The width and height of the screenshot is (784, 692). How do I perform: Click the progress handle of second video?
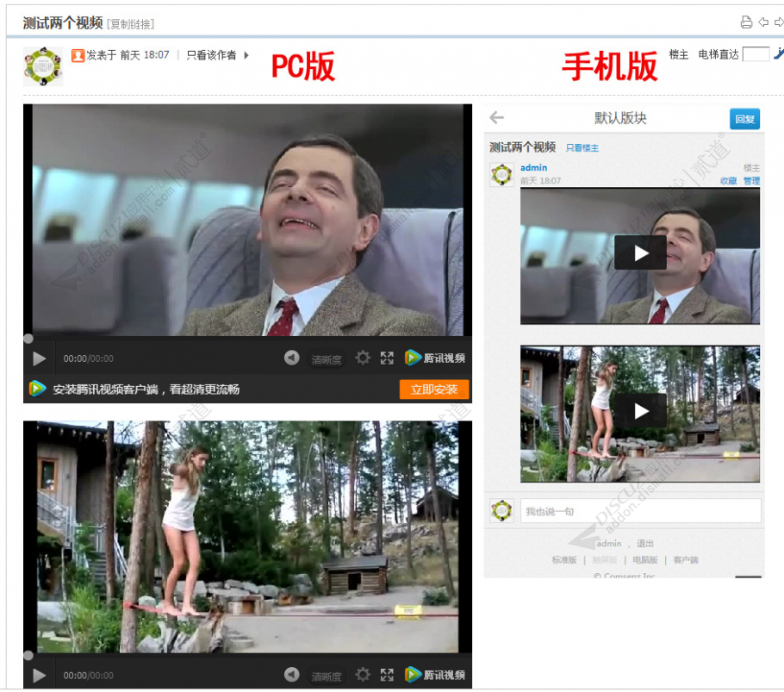pos(28,656)
